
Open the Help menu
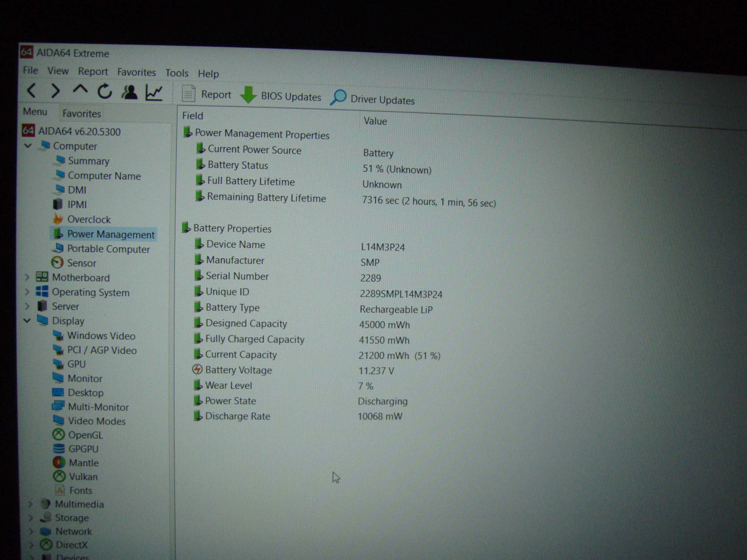(208, 74)
